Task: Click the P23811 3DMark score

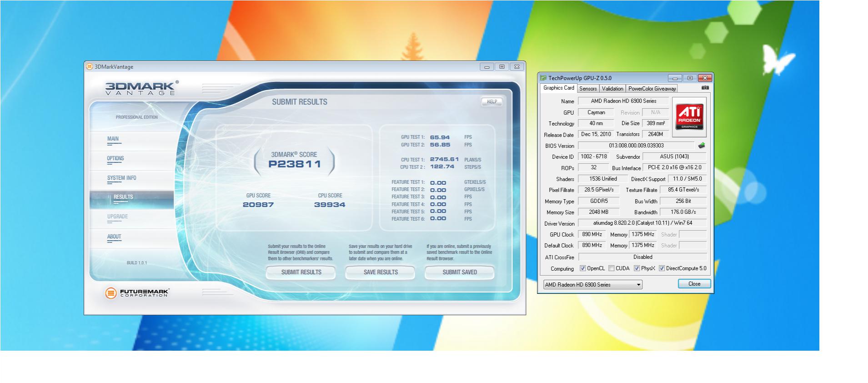Action: pyautogui.click(x=295, y=164)
